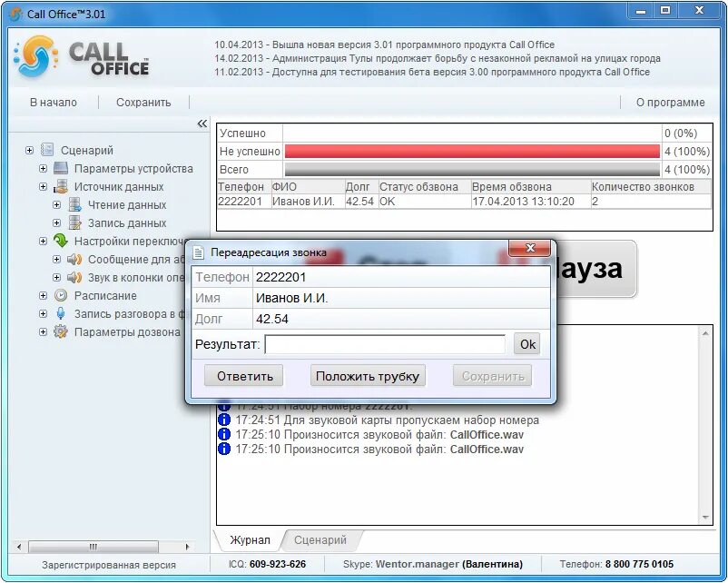Click the Сценарий tree icon

(47, 150)
